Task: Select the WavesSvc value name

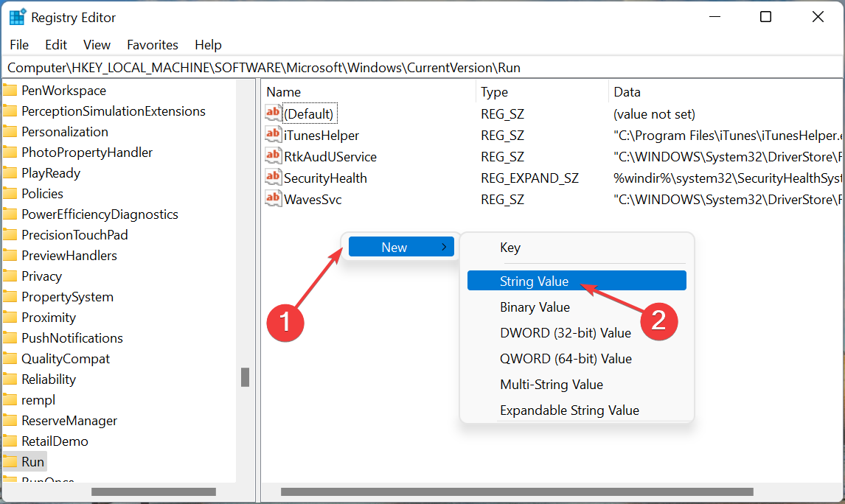Action: 313,200
